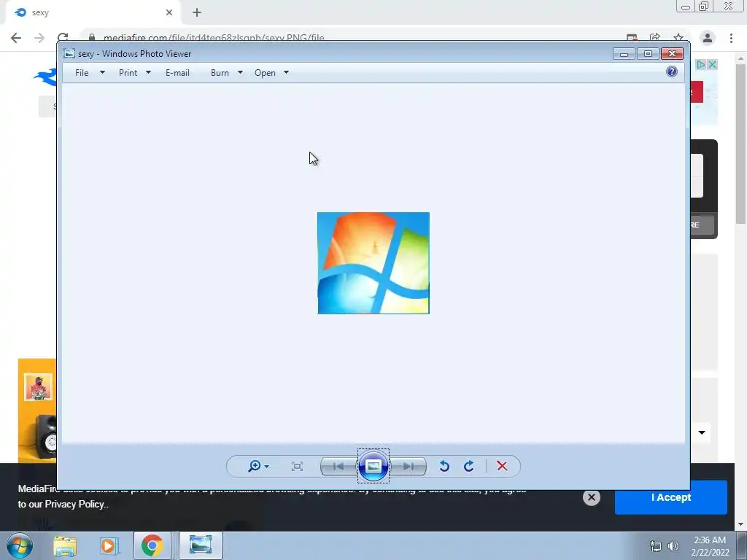Close the ad with X icon
Image resolution: width=747 pixels, height=560 pixels.
tap(712, 65)
